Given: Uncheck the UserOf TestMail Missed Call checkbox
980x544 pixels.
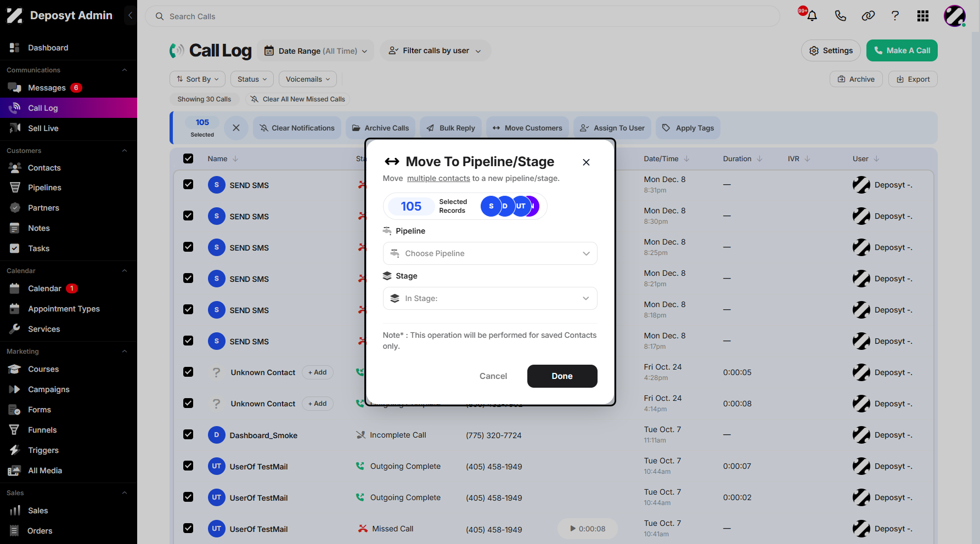Looking at the screenshot, I should [188, 528].
